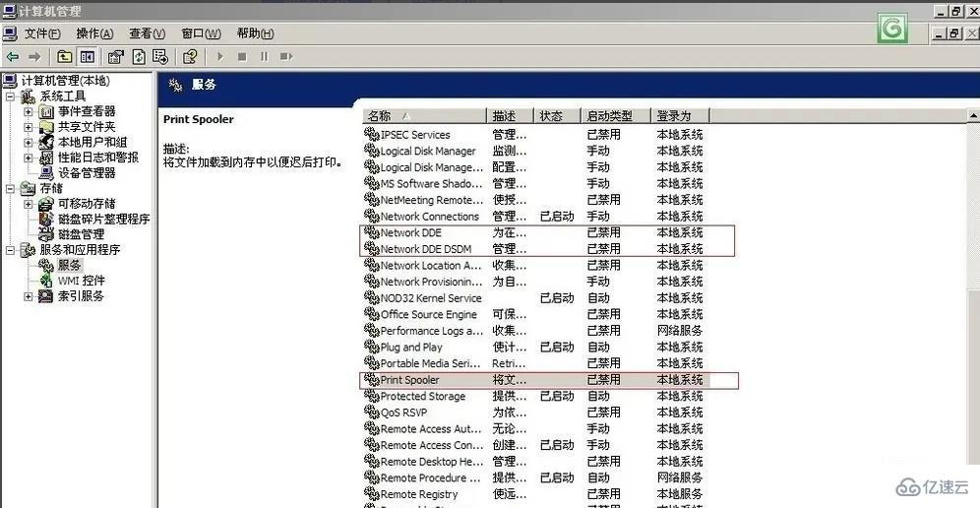Click the Stop service square icon
This screenshot has width=980, height=508.
point(242,57)
